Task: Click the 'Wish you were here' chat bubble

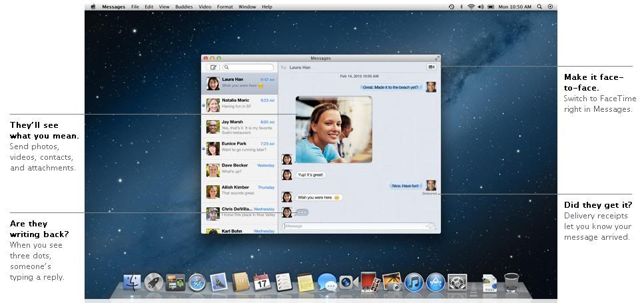Action: pyautogui.click(x=318, y=198)
